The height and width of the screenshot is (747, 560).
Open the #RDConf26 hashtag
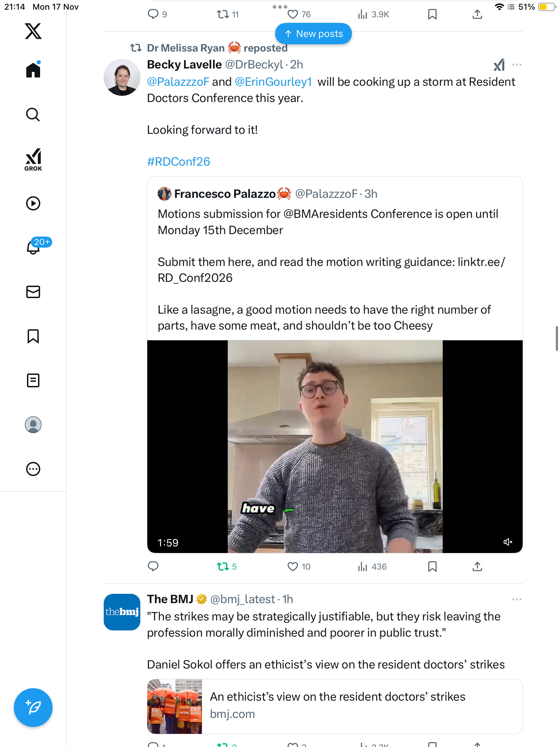tap(178, 162)
